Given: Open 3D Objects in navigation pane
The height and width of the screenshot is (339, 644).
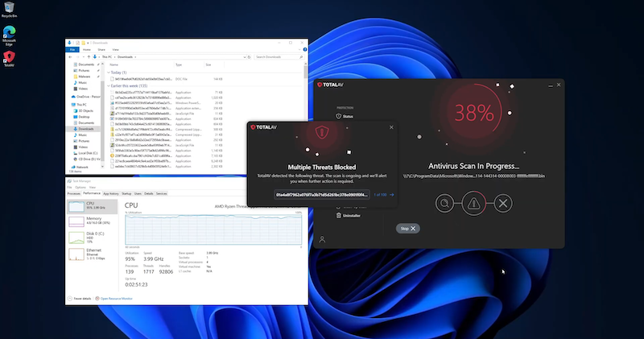Looking at the screenshot, I should pyautogui.click(x=83, y=111).
